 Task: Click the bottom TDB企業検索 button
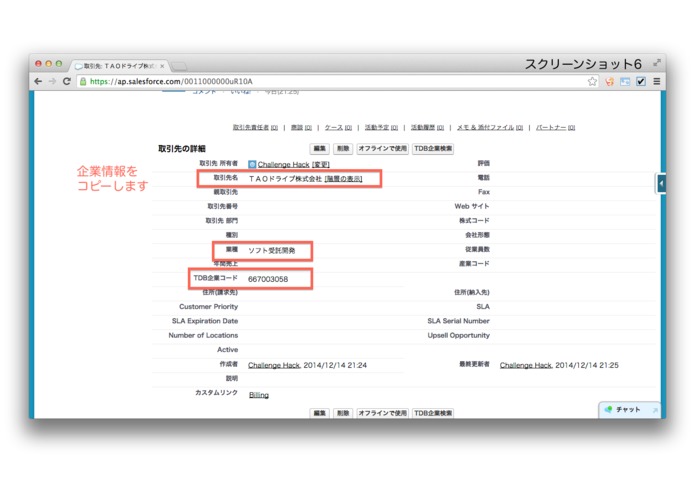tap(433, 413)
